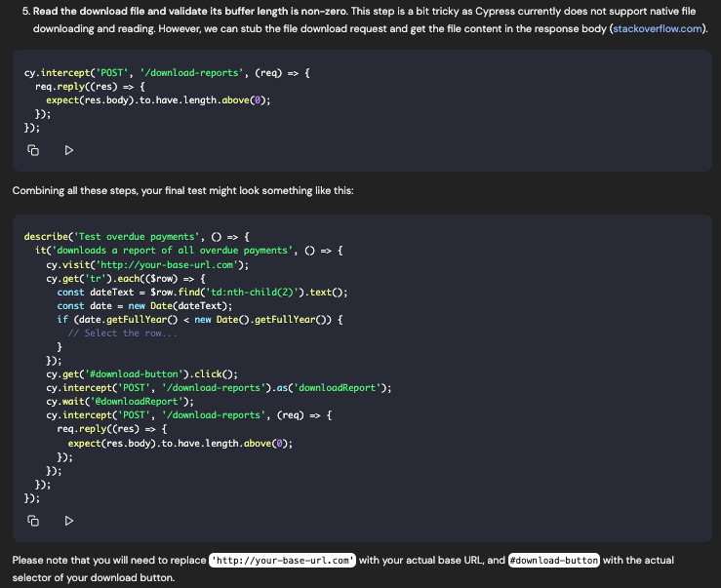Click the .as('downloadReport') intercept line
The width and height of the screenshot is (721, 588).
click(x=219, y=387)
